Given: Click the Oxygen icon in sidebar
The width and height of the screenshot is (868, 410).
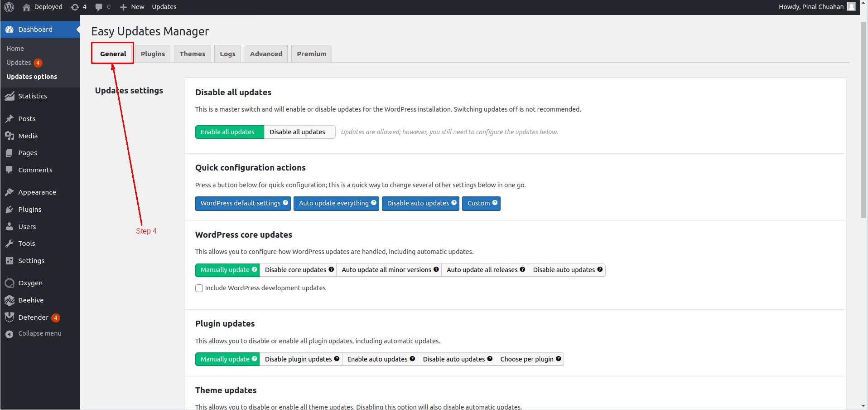Looking at the screenshot, I should [x=10, y=283].
